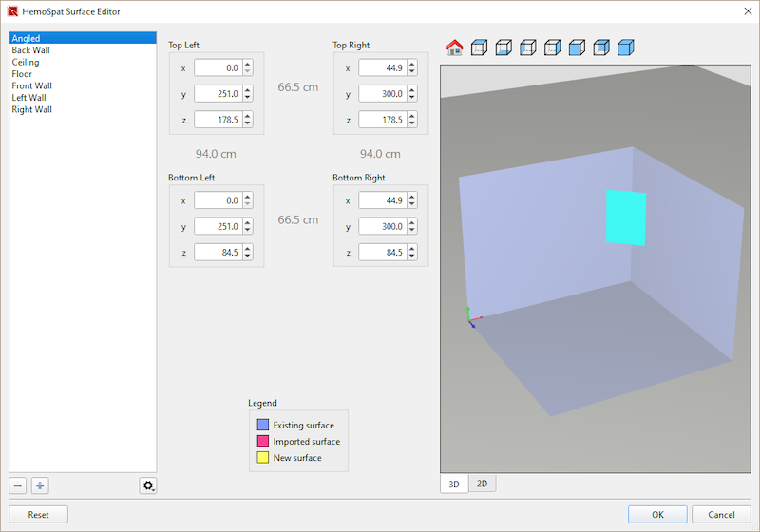Open the gear settings dropdown

coord(148,485)
